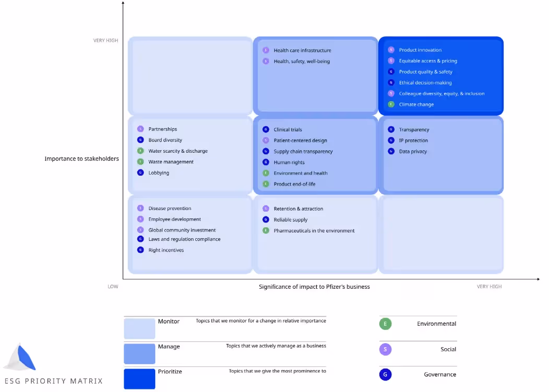Click the icon beside Data privacy
This screenshot has height=392, width=549.
[391, 151]
